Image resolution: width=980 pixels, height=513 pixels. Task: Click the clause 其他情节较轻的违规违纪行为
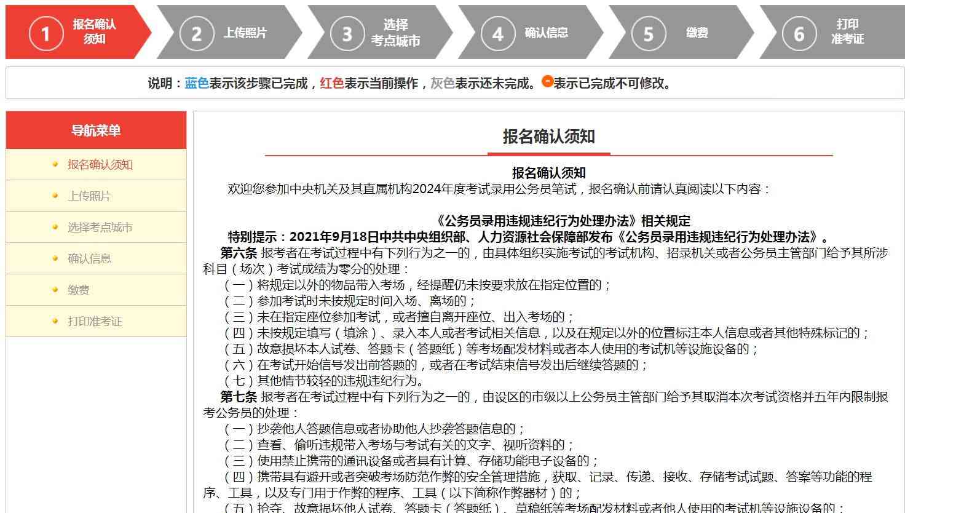coord(323,381)
